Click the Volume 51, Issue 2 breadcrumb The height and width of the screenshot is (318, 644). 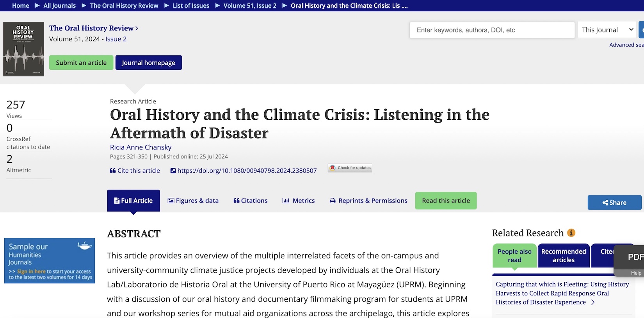click(250, 5)
